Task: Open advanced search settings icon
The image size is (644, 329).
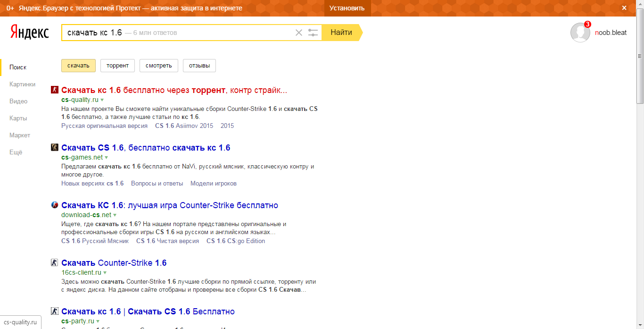Action: pos(313,33)
